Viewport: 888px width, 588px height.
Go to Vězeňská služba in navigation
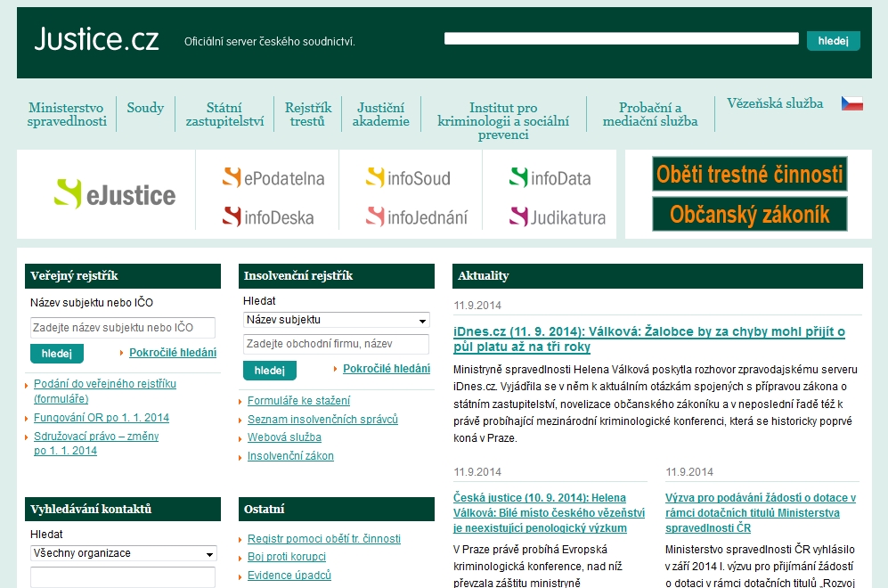pyautogui.click(x=775, y=103)
